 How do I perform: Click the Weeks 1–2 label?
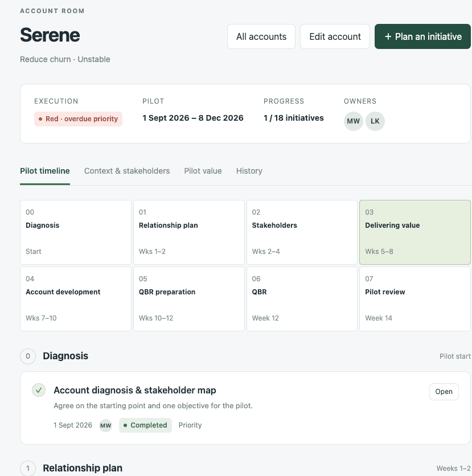453,469
